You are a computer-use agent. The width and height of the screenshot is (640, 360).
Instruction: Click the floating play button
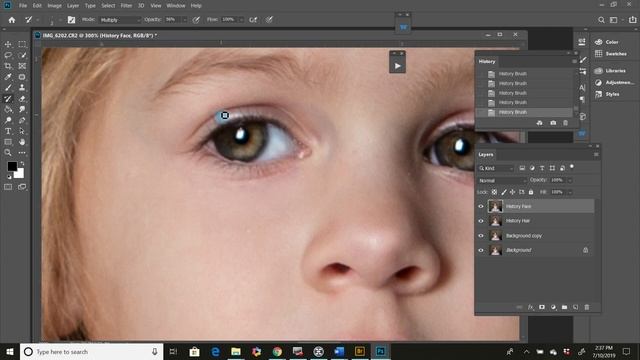tap(398, 66)
